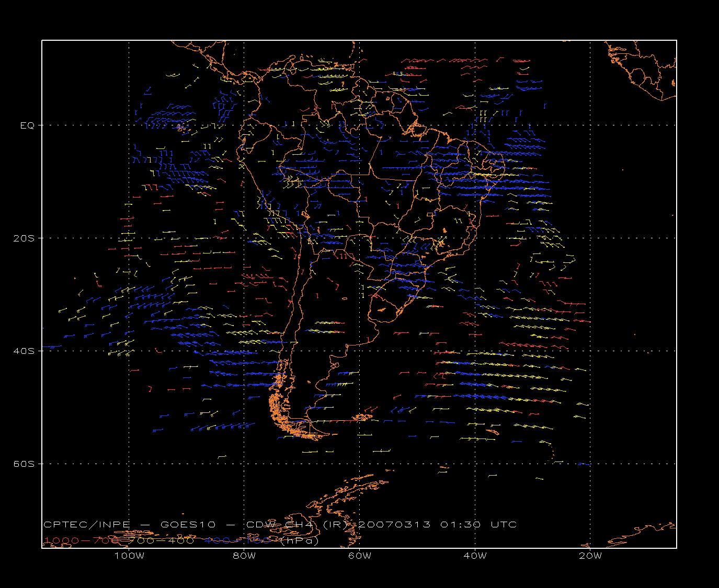
Task: Click the 100W longitude axis label
Action: pyautogui.click(x=129, y=556)
